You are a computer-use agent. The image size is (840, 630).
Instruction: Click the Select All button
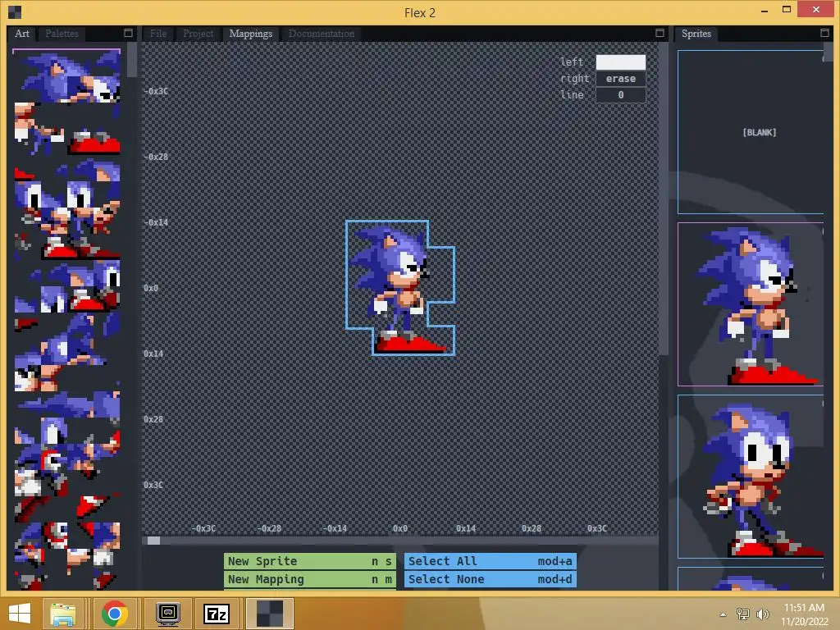click(x=491, y=561)
